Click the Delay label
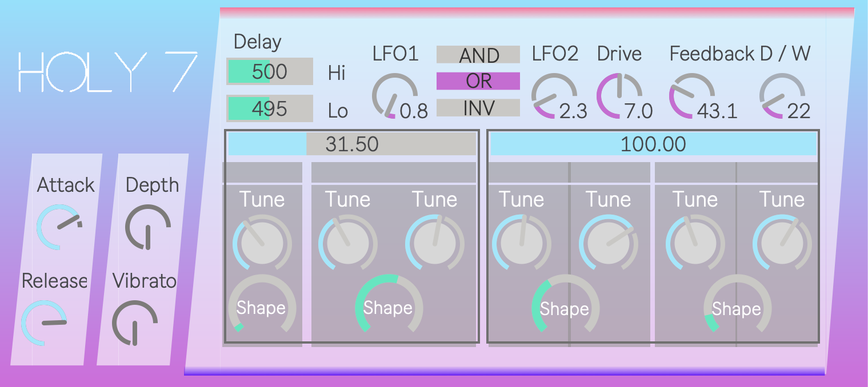 click(x=258, y=42)
